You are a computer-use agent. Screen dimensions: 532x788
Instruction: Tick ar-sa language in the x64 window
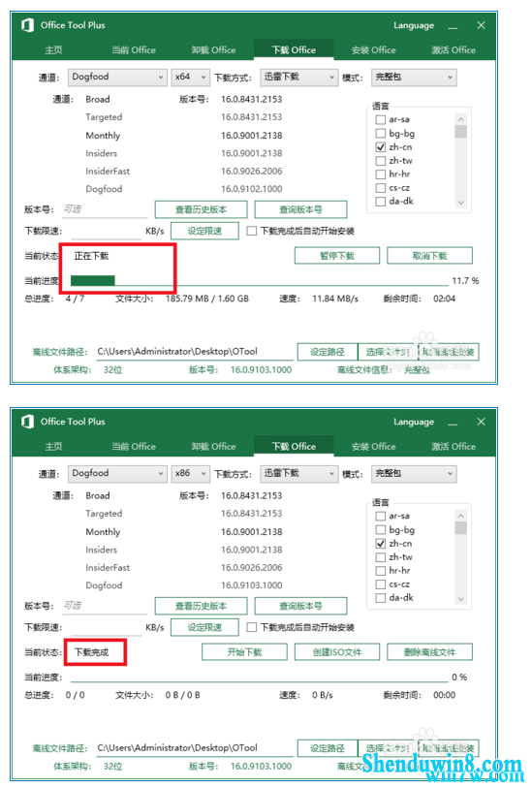(380, 119)
